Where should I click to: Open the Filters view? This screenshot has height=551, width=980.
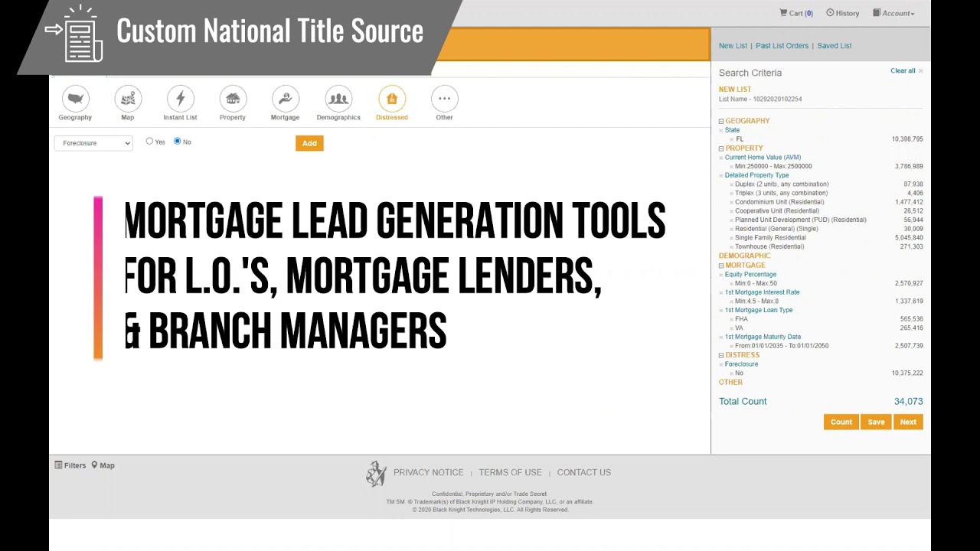click(x=70, y=465)
